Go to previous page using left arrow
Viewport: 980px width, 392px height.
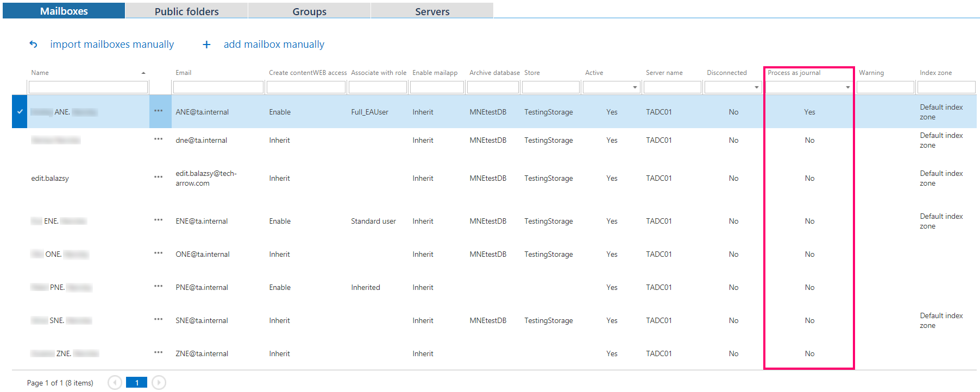coord(115,383)
